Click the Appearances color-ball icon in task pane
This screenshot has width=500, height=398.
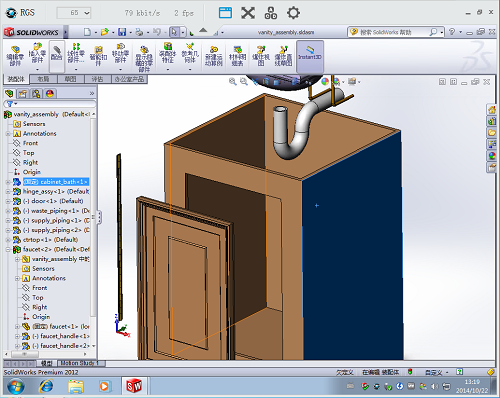(x=492, y=155)
